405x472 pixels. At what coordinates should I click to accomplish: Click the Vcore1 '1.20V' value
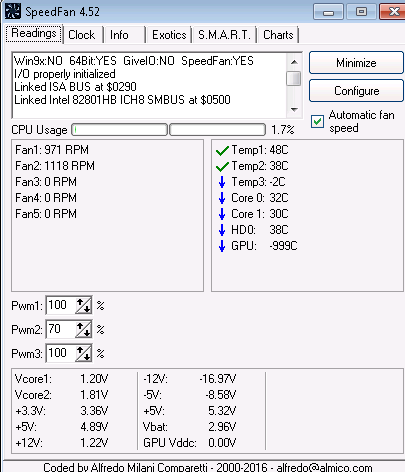click(94, 379)
